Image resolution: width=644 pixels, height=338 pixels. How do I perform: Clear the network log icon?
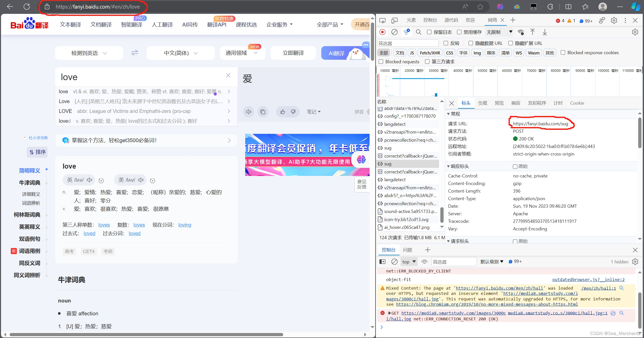click(394, 32)
